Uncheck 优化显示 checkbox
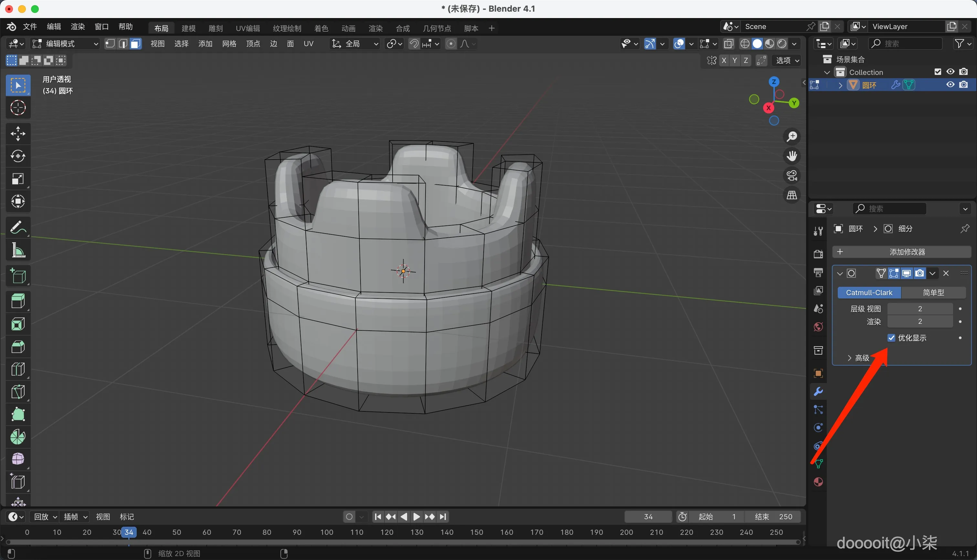The width and height of the screenshot is (977, 560). point(891,338)
